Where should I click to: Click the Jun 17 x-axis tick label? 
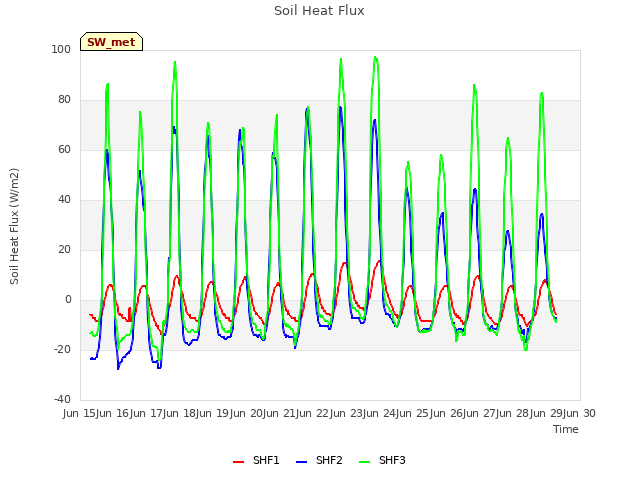[147, 413]
